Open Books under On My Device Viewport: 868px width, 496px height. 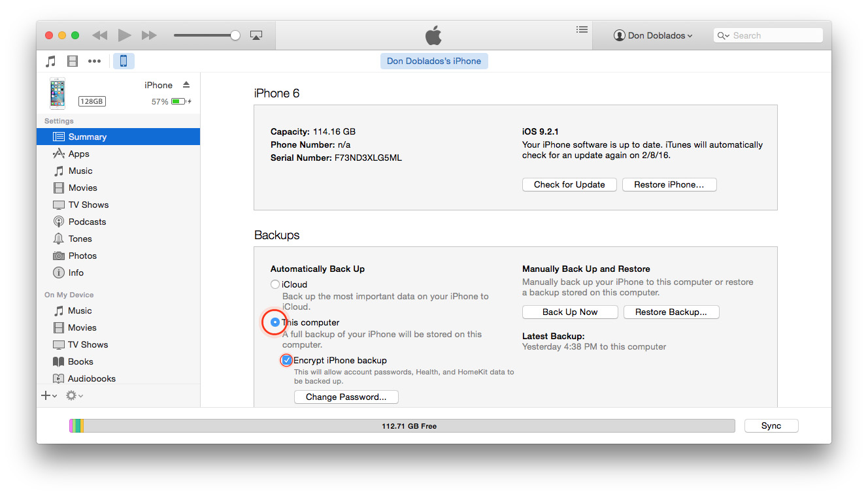[x=118, y=361]
